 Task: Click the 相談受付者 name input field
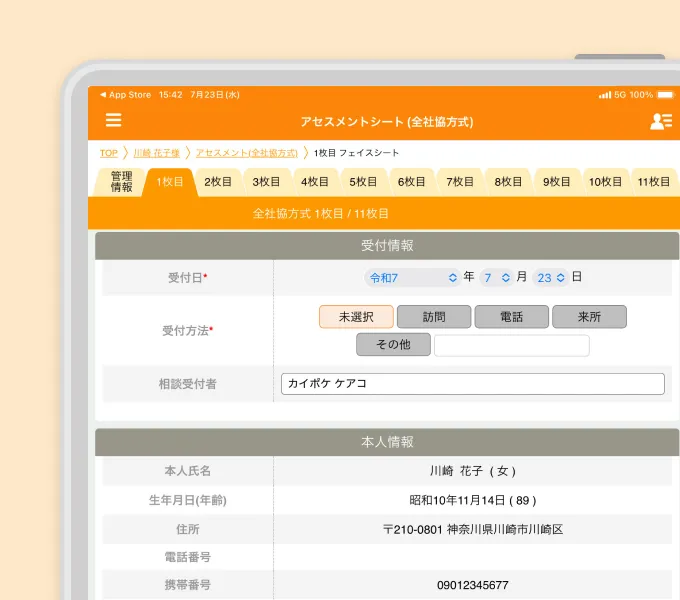472,384
